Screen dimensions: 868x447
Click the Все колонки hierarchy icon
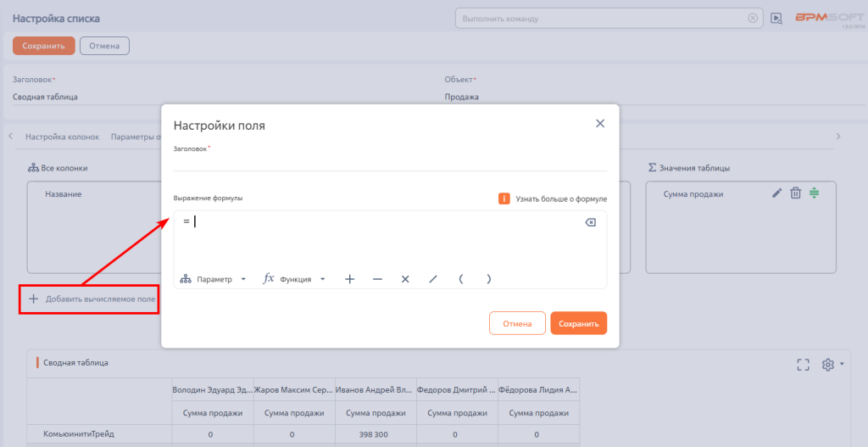[33, 168]
